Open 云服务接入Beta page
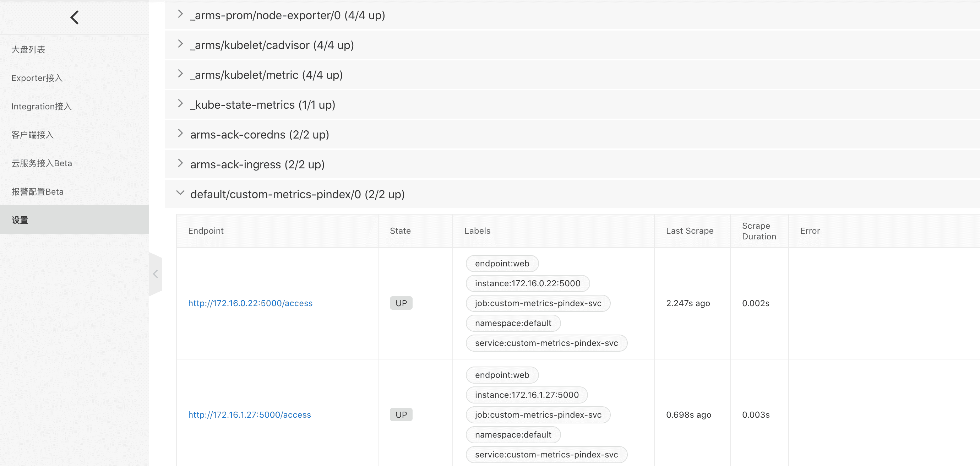This screenshot has height=466, width=980. [x=42, y=163]
